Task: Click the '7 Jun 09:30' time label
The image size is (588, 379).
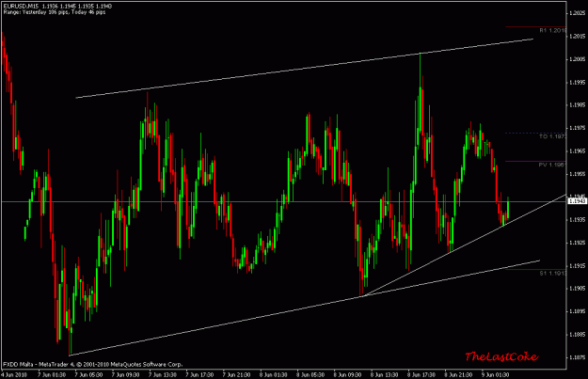Action: [x=125, y=374]
